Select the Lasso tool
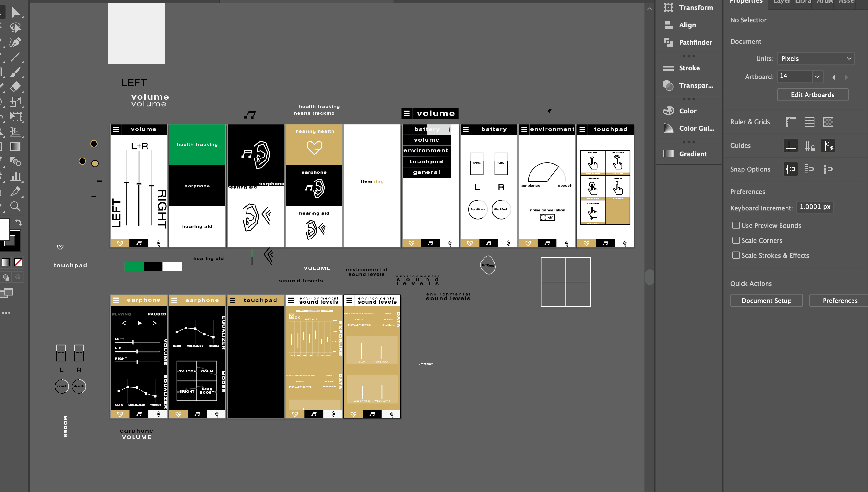Screen dimensions: 868x492 (16, 27)
